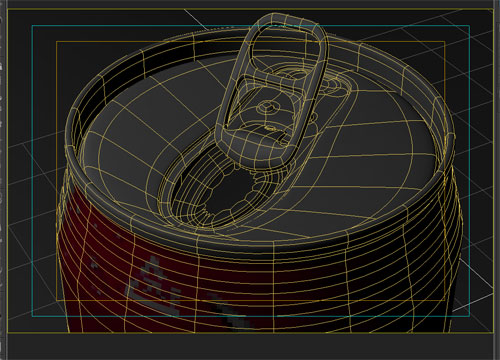500x360 pixels.
Task: Click the cyan safe-frame border's top edge
Action: (x=251, y=25)
